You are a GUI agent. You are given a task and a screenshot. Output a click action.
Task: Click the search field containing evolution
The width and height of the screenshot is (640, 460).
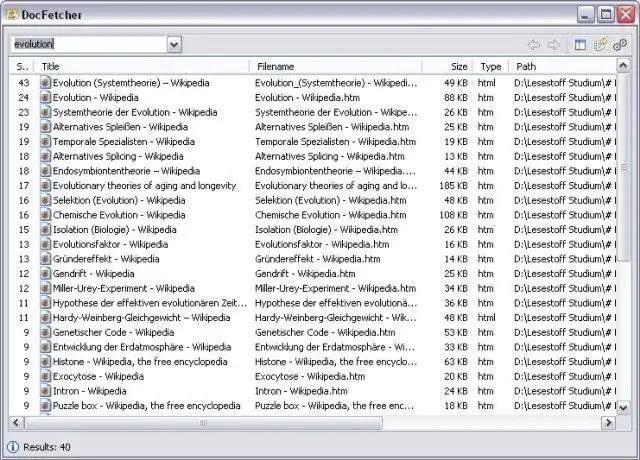pyautogui.click(x=89, y=44)
